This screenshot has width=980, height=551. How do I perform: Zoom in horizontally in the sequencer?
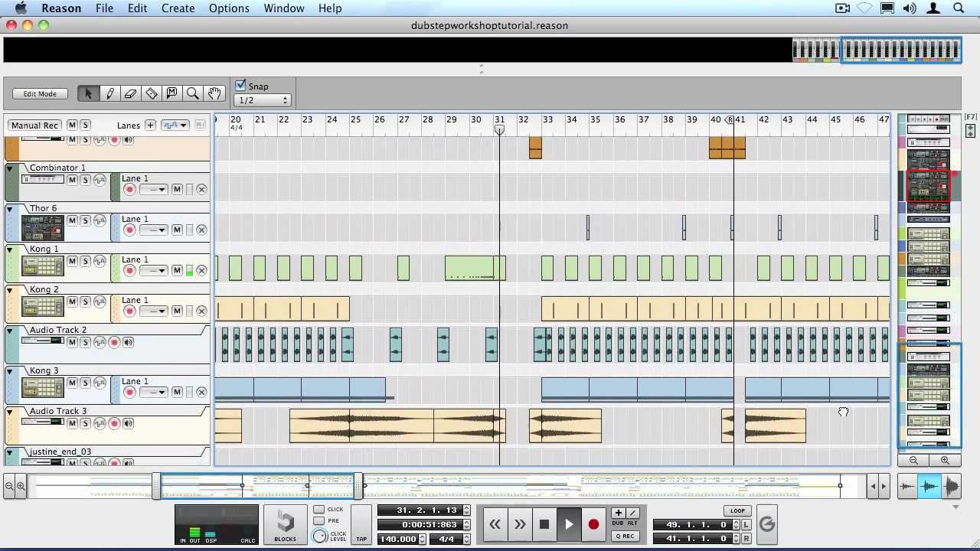tap(21, 486)
